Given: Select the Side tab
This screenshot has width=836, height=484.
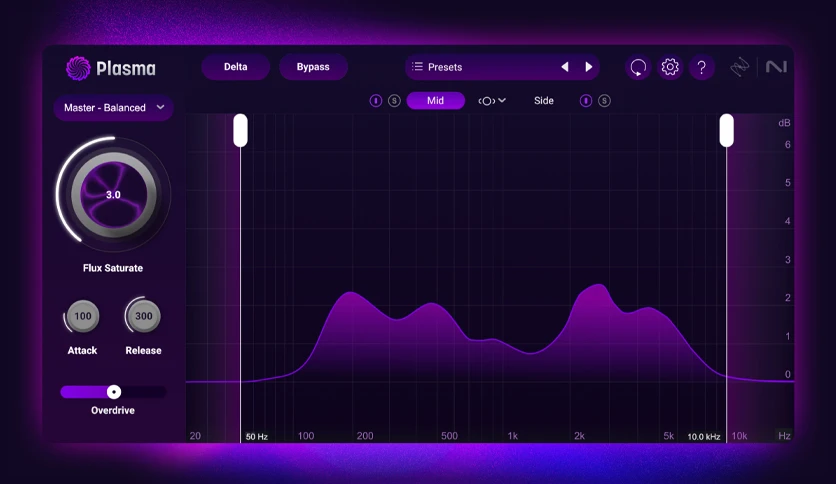Looking at the screenshot, I should pyautogui.click(x=544, y=101).
